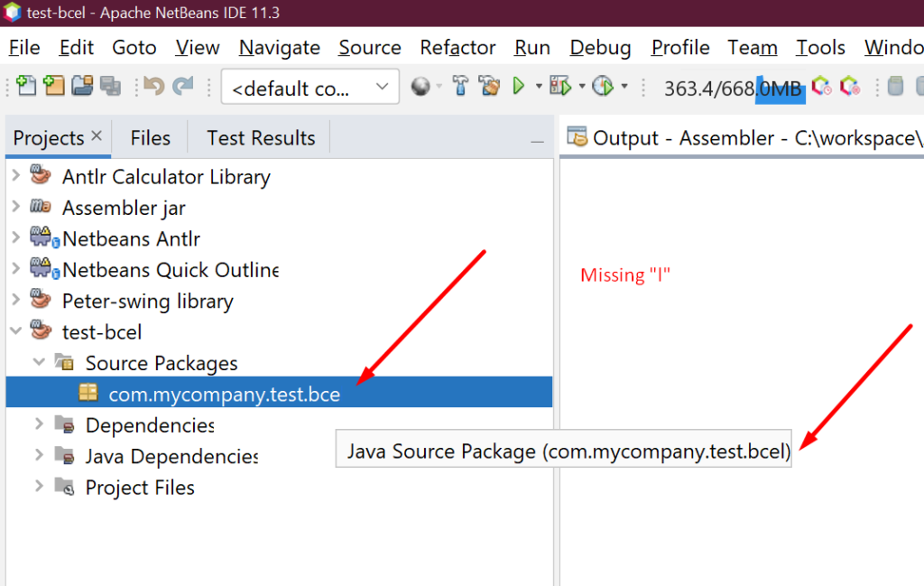Open the Refactor menu
Viewport: 924px width, 586px height.
(457, 47)
